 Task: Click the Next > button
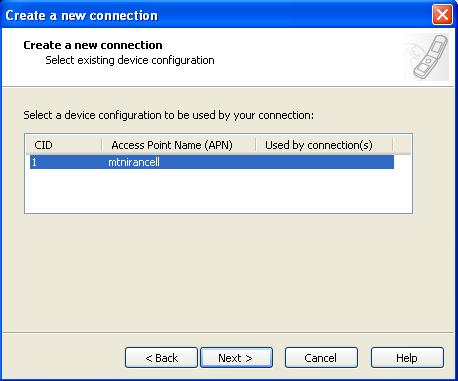(236, 358)
